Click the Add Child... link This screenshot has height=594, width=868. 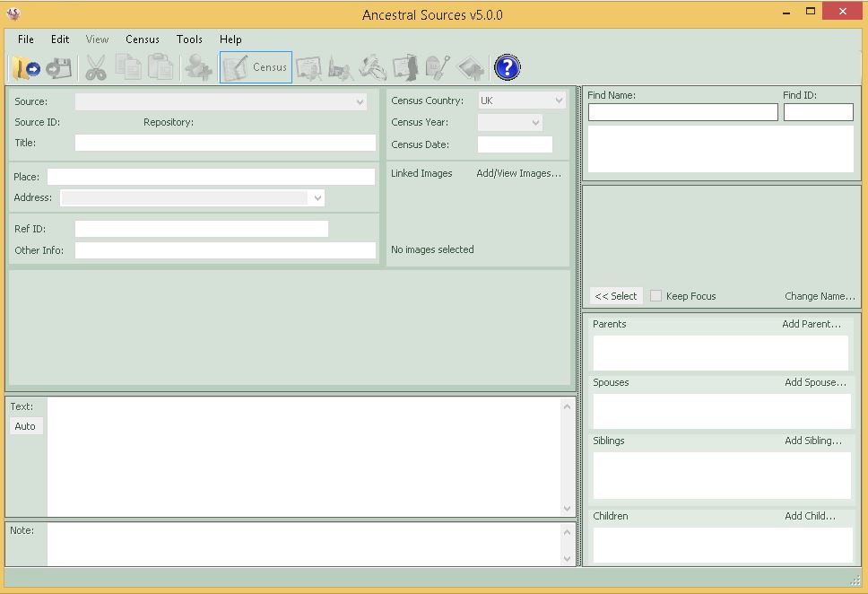[x=811, y=516]
